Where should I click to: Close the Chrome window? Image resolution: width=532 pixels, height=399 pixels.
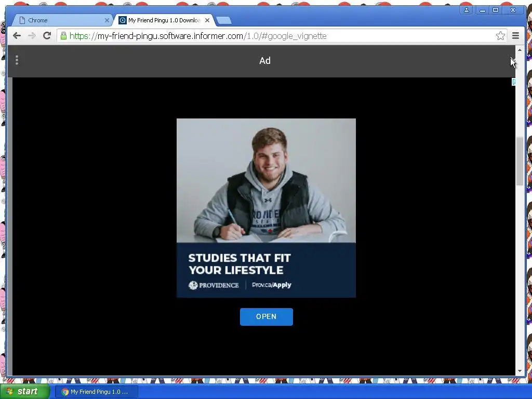[x=513, y=10]
